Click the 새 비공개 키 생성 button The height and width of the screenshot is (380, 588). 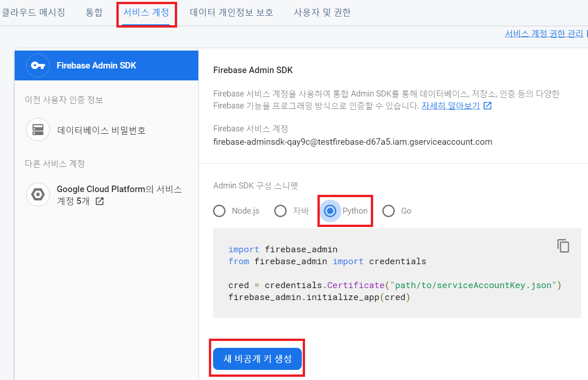point(257,359)
